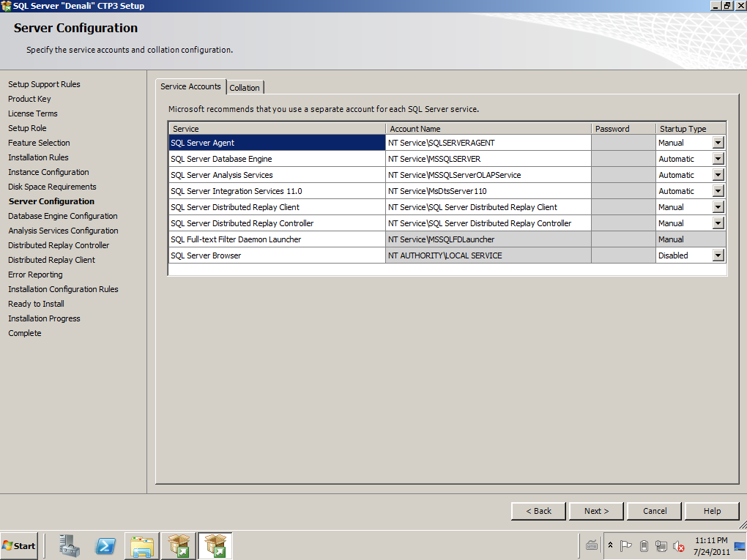
Task: Click the Next button
Action: pyautogui.click(x=596, y=511)
